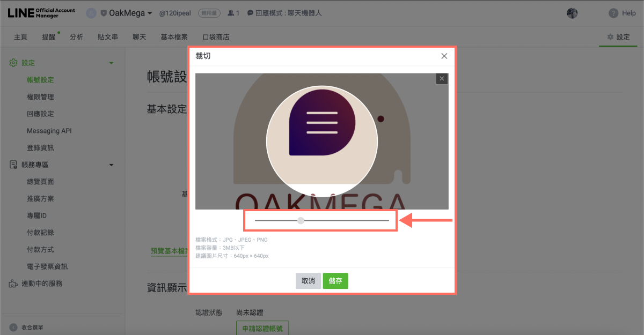Open 推廣方案 in the sidebar
The image size is (644, 335).
click(40, 199)
